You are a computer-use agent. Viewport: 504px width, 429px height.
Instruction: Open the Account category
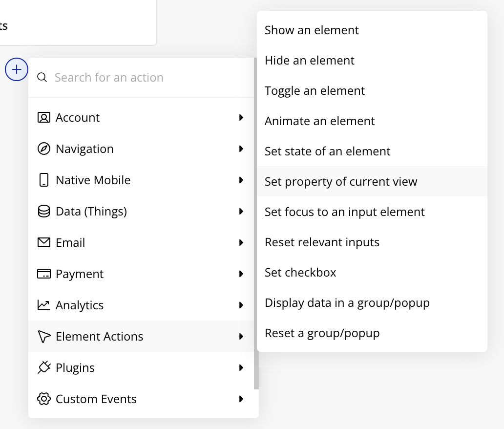coord(141,118)
